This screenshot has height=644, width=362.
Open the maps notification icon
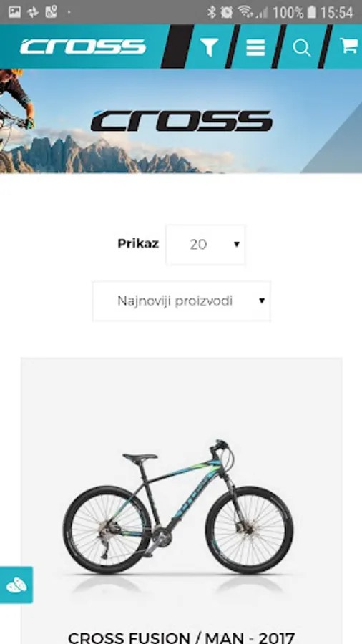(52, 12)
